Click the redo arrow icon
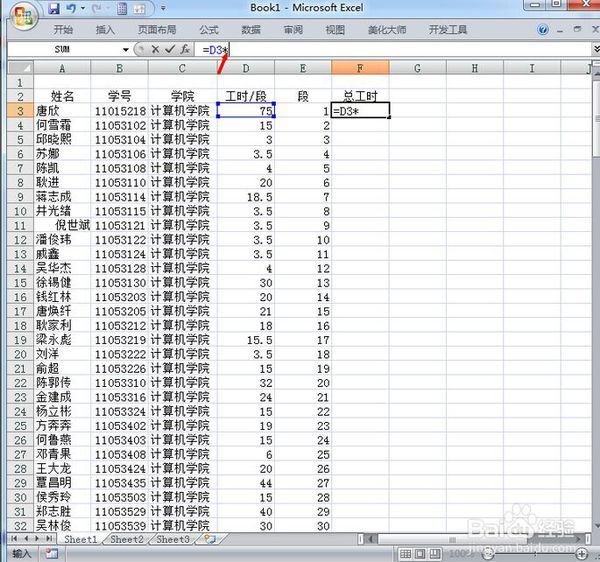Image resolution: width=600 pixels, height=562 pixels. tap(96, 8)
